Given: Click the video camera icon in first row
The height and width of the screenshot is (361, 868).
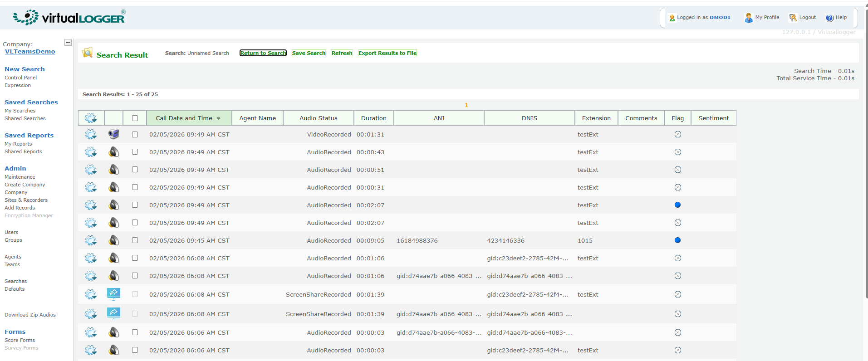Looking at the screenshot, I should (113, 134).
